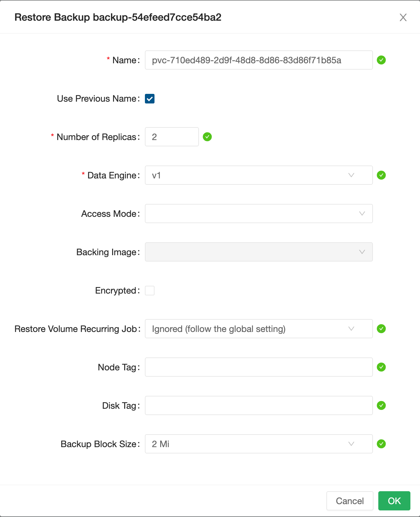Click the validation icon next to Disk Tag

point(381,405)
